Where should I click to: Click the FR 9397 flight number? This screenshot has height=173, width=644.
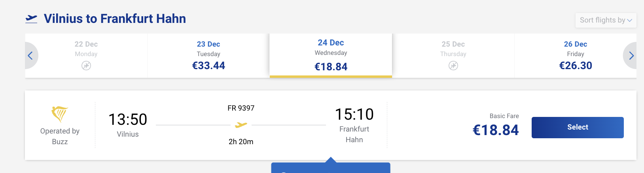pyautogui.click(x=241, y=108)
